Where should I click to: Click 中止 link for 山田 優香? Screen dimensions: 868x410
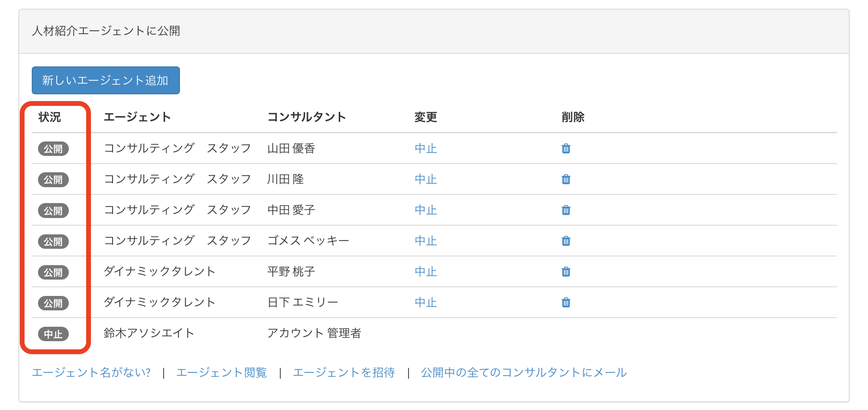pos(425,149)
